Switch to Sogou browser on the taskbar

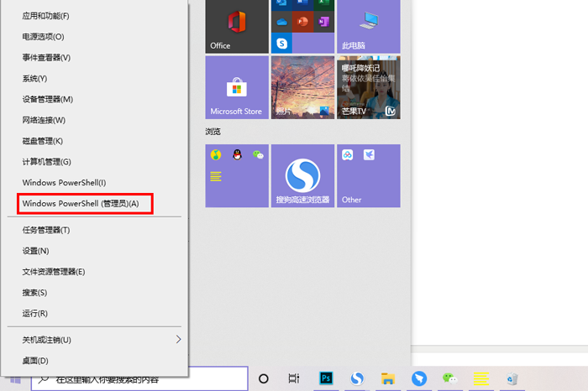357,378
